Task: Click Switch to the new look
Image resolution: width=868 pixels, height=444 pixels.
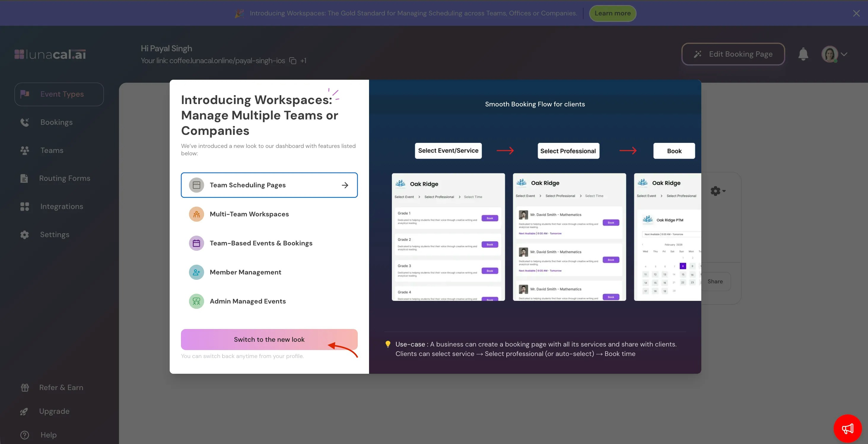Action: pos(269,339)
